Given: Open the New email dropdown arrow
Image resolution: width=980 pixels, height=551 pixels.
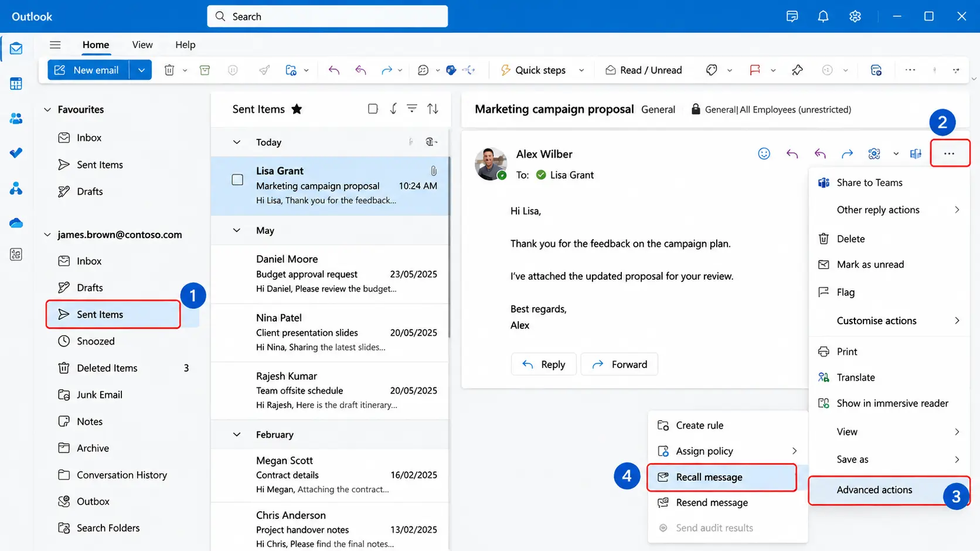Looking at the screenshot, I should tap(141, 70).
